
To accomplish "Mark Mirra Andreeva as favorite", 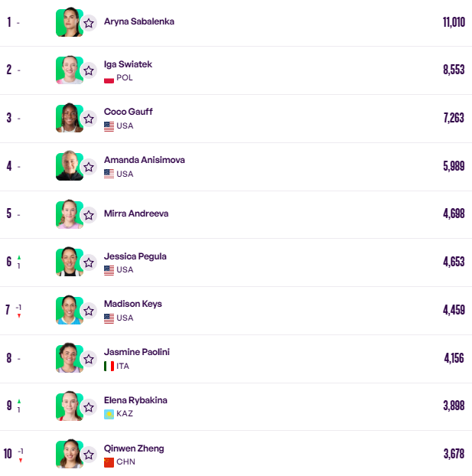I will (89, 215).
